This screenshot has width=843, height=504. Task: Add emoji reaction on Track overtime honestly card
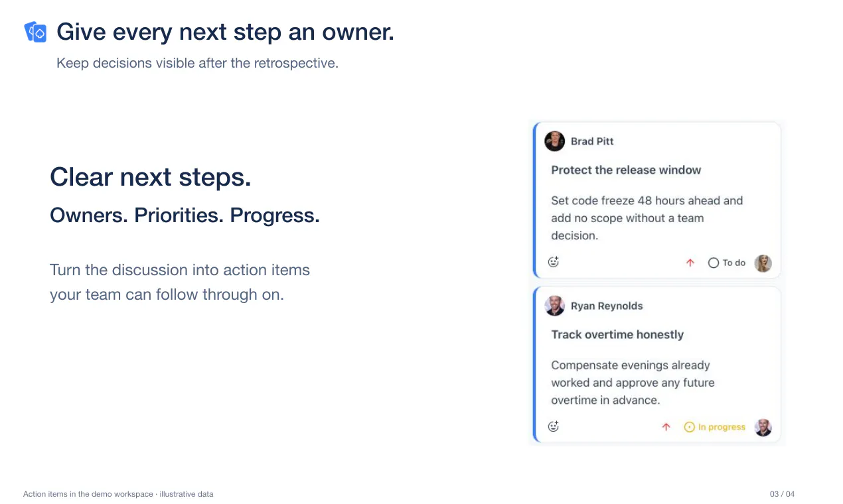pyautogui.click(x=554, y=426)
